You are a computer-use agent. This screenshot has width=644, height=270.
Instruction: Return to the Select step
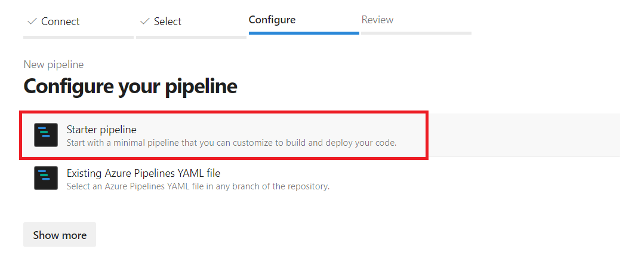[167, 22]
